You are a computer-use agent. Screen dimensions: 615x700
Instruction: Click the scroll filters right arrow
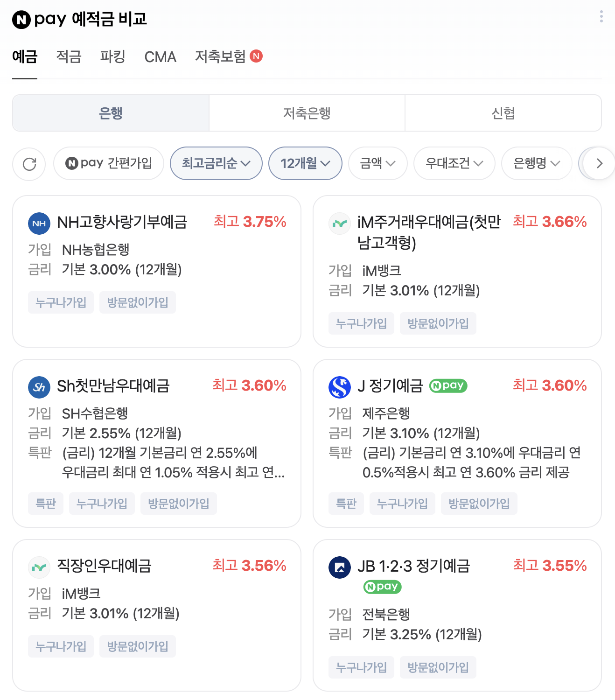pyautogui.click(x=600, y=163)
